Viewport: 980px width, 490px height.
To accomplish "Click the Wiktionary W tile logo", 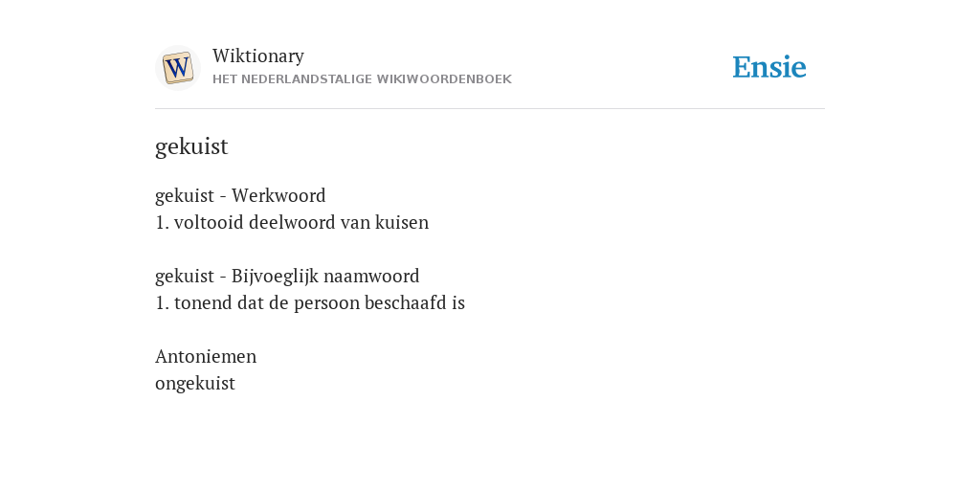I will tap(178, 68).
